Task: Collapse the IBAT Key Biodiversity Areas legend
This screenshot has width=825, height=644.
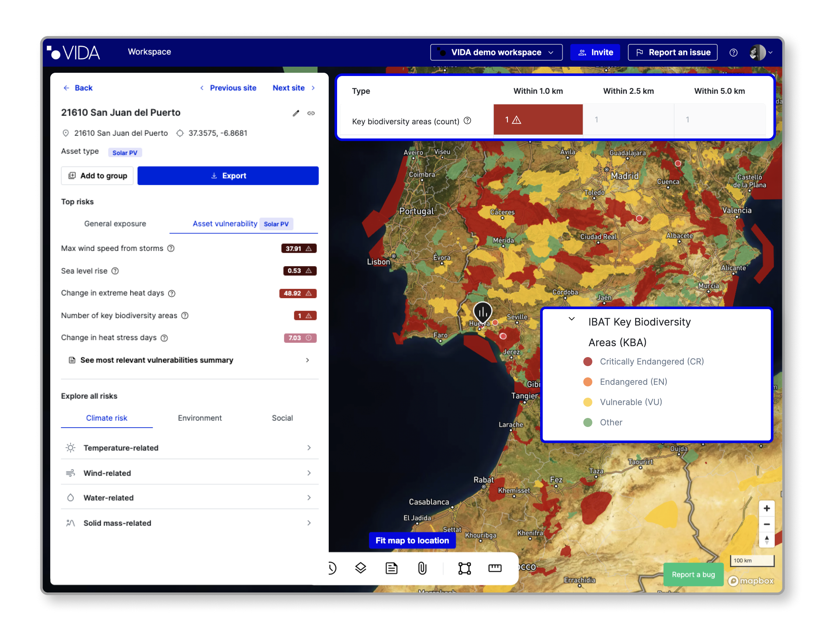Action: (x=571, y=318)
